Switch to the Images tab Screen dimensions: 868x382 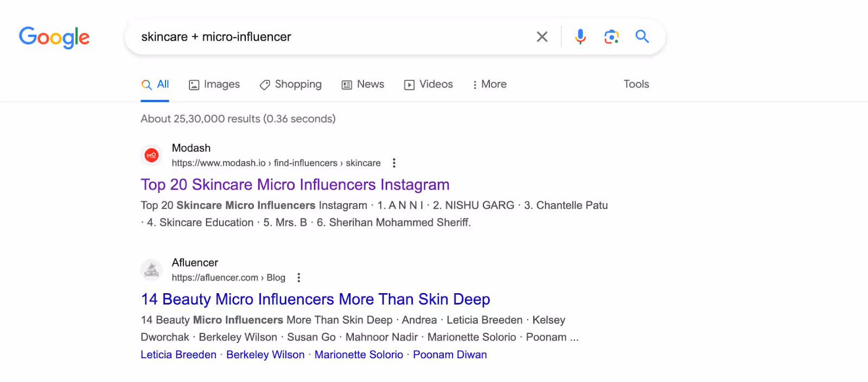coord(214,85)
